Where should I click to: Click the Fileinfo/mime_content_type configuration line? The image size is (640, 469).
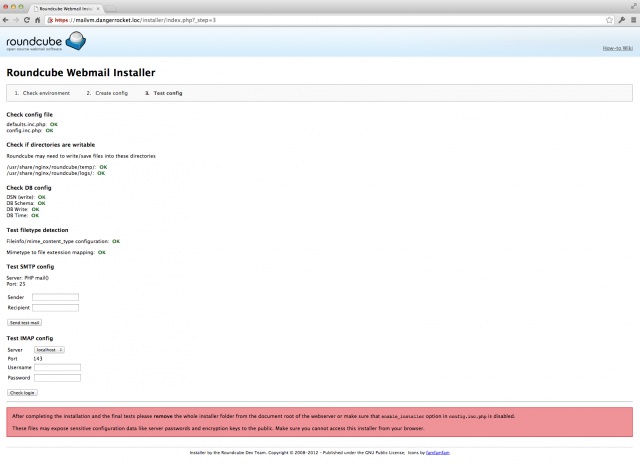63,241
